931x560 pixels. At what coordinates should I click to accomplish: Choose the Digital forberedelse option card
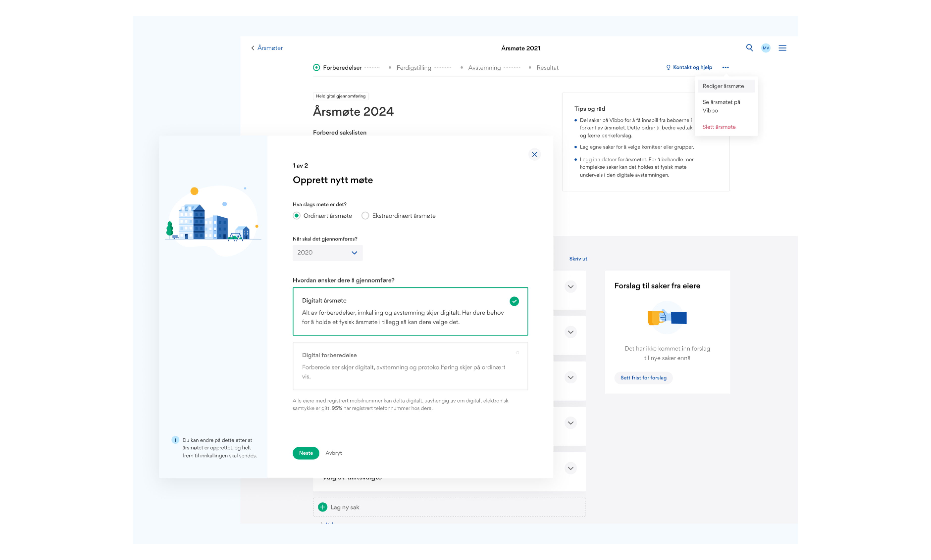(410, 366)
